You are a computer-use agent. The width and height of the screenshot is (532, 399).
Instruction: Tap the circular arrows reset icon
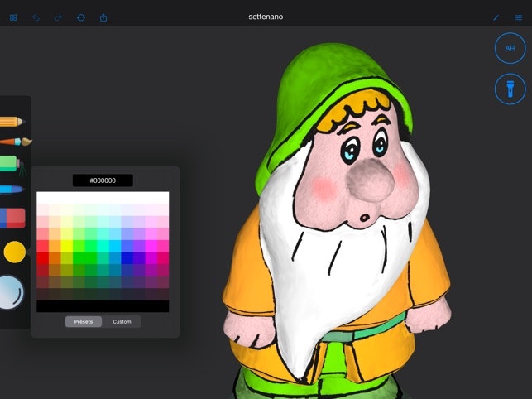81,17
